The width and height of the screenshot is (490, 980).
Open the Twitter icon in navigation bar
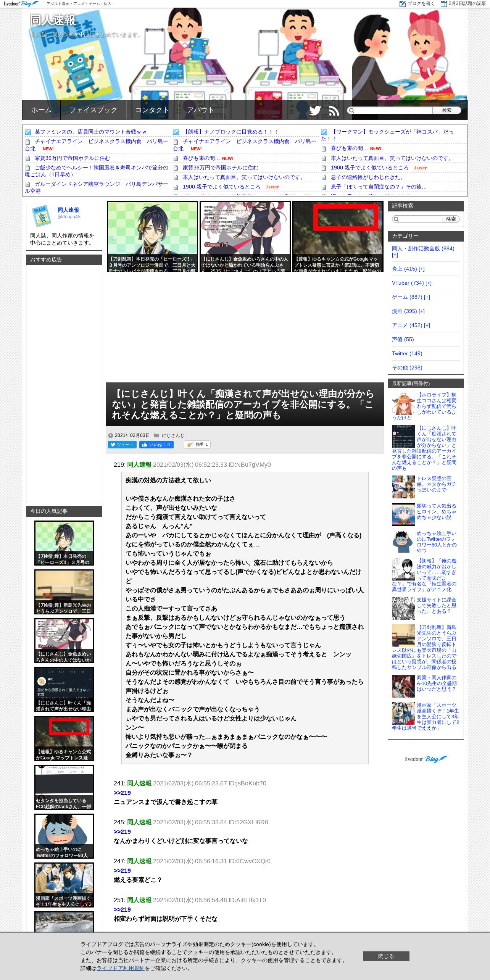tap(315, 110)
